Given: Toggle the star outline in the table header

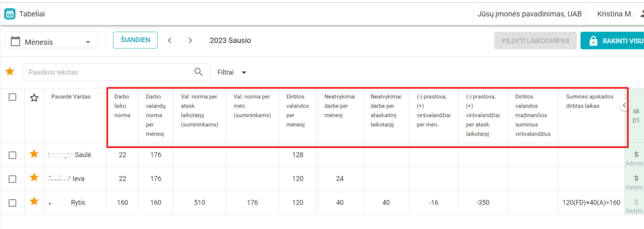Looking at the screenshot, I should click(x=34, y=98).
